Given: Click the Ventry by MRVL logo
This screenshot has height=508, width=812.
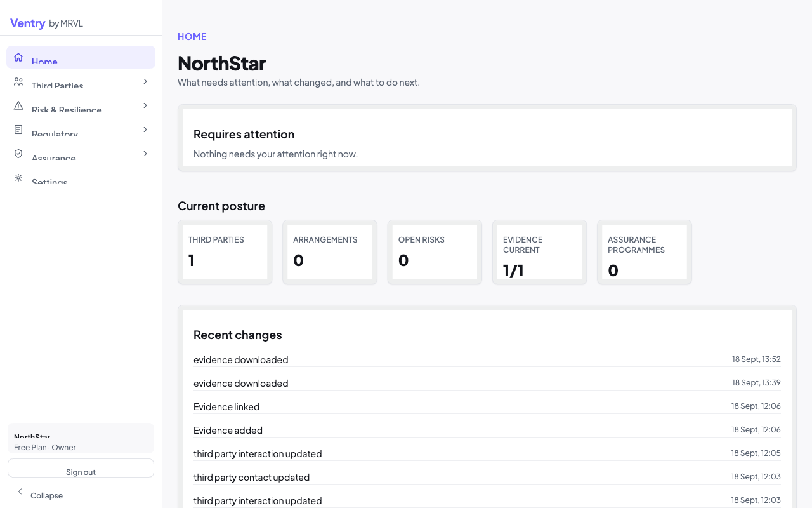Looking at the screenshot, I should pyautogui.click(x=46, y=23).
